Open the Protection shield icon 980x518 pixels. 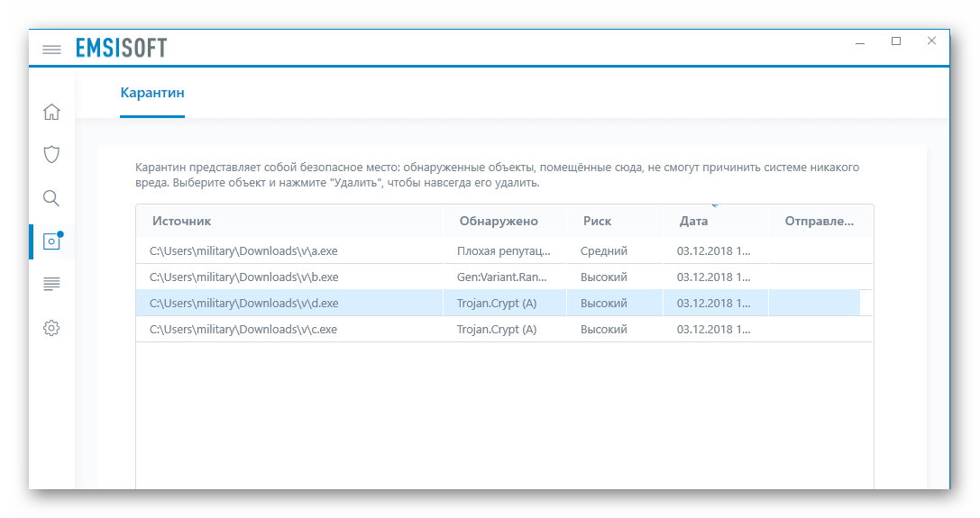click(x=51, y=154)
